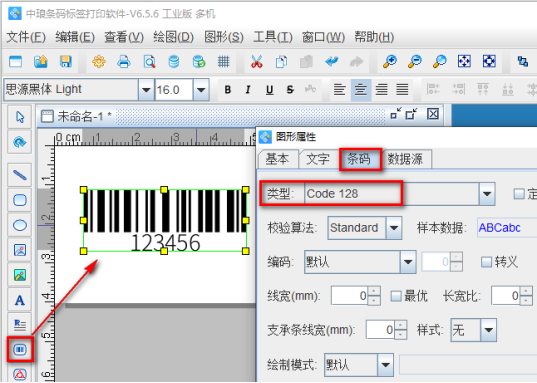Click the print icon in toolbar
The height and width of the screenshot is (383, 537).
pos(124,62)
